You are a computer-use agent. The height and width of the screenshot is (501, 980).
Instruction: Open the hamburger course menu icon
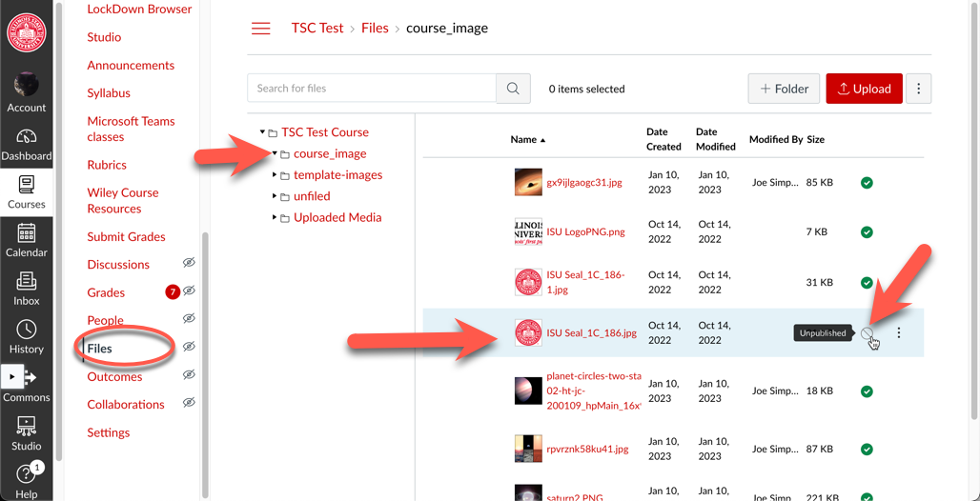click(x=260, y=29)
